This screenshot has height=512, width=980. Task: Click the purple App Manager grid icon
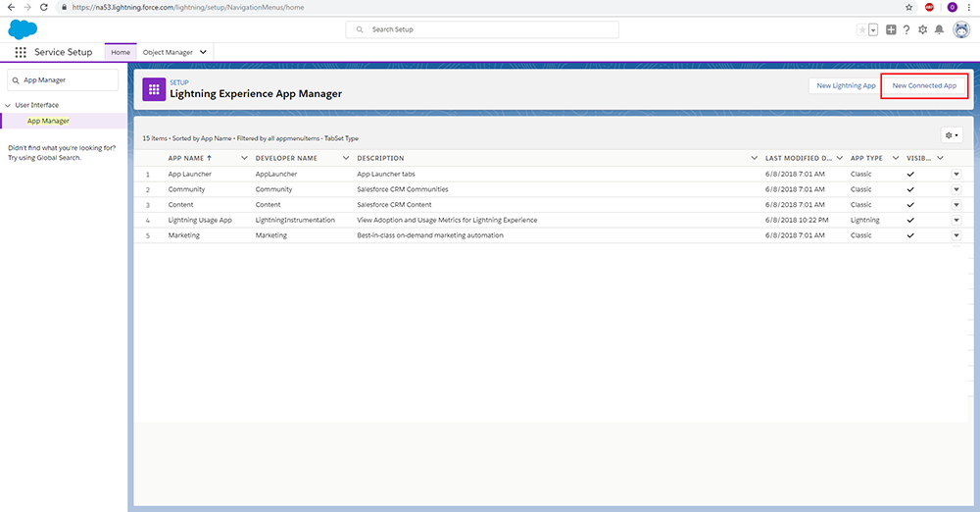(x=154, y=89)
